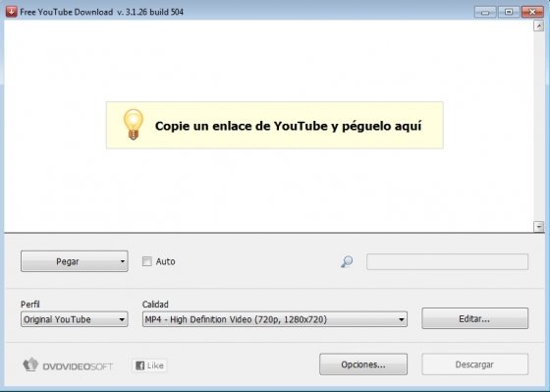This screenshot has height=392, width=550.
Task: Enable the Auto checkbox
Action: coord(147,261)
